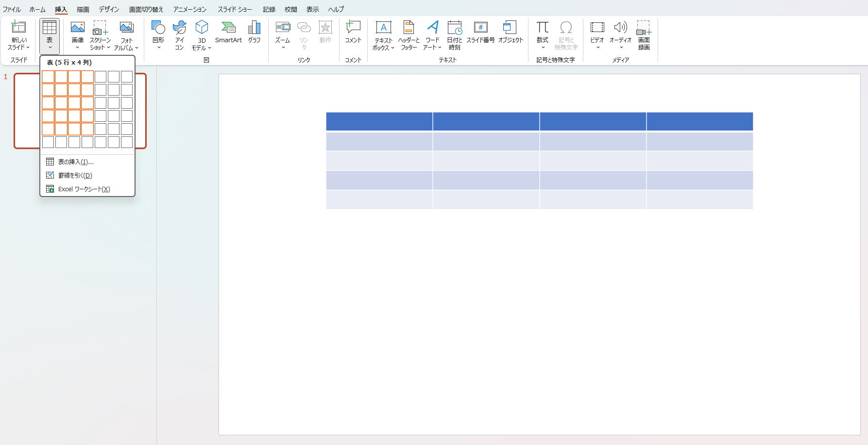Expand the Text Box dropdown arrow

(x=392, y=48)
